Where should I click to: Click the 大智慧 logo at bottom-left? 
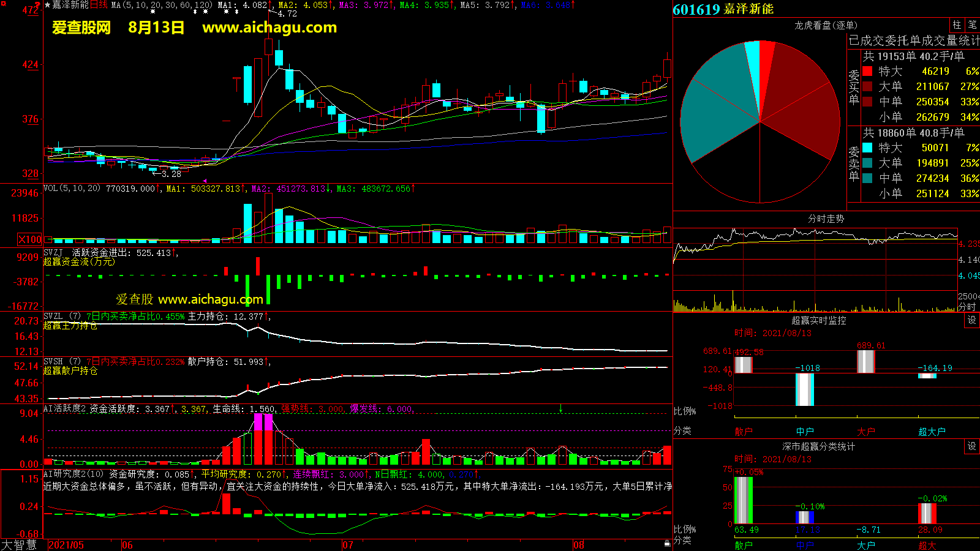point(19,544)
